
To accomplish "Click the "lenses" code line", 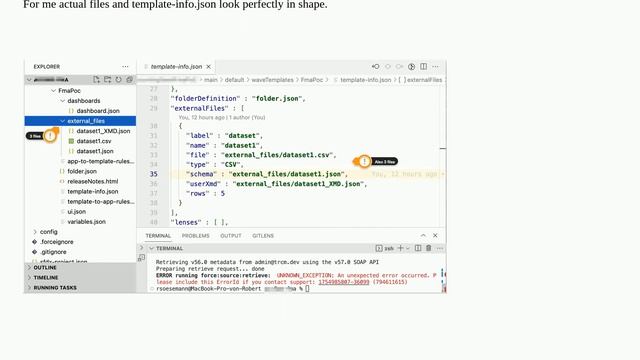I will tap(199, 222).
